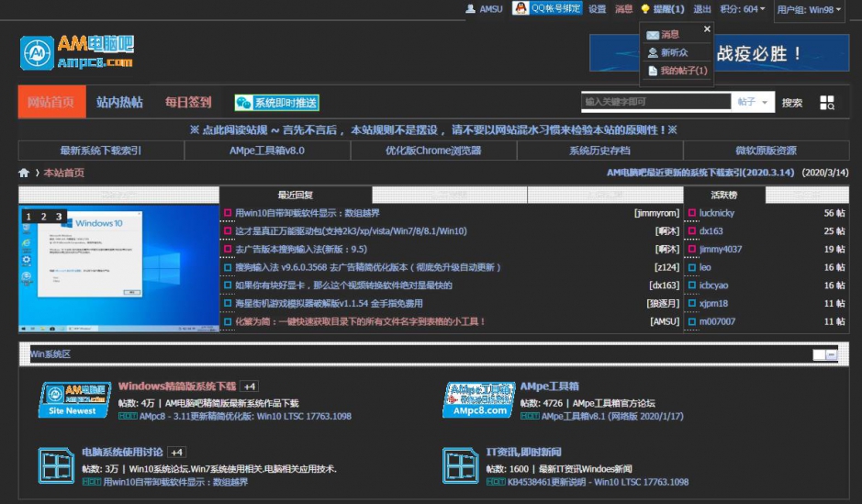Click the site rules announcement link
This screenshot has height=504, width=862.
(433, 129)
